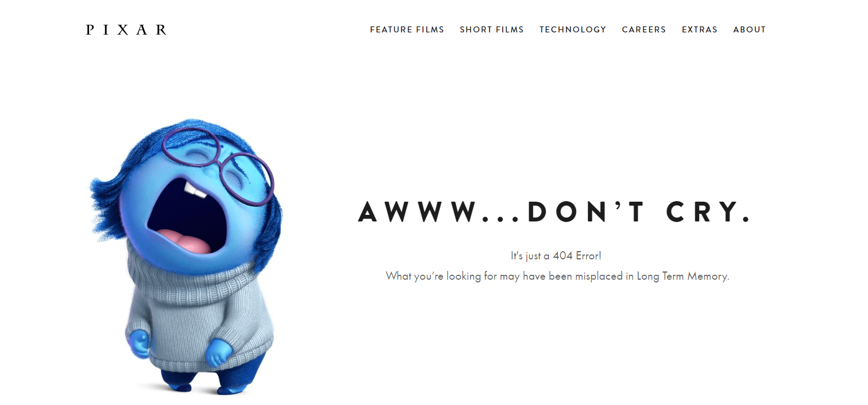Click the crying Sadness character image
868x405 pixels.
click(186, 257)
